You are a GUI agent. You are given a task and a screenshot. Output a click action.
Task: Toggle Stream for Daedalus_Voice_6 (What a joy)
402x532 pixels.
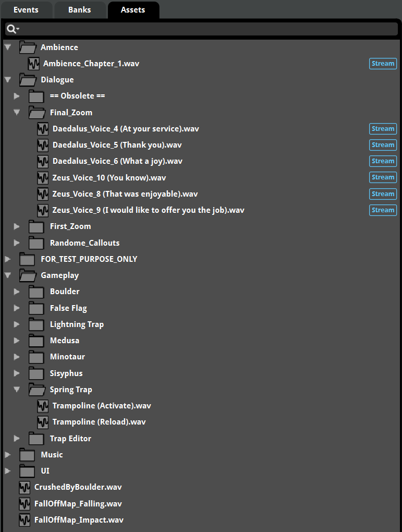click(x=383, y=161)
